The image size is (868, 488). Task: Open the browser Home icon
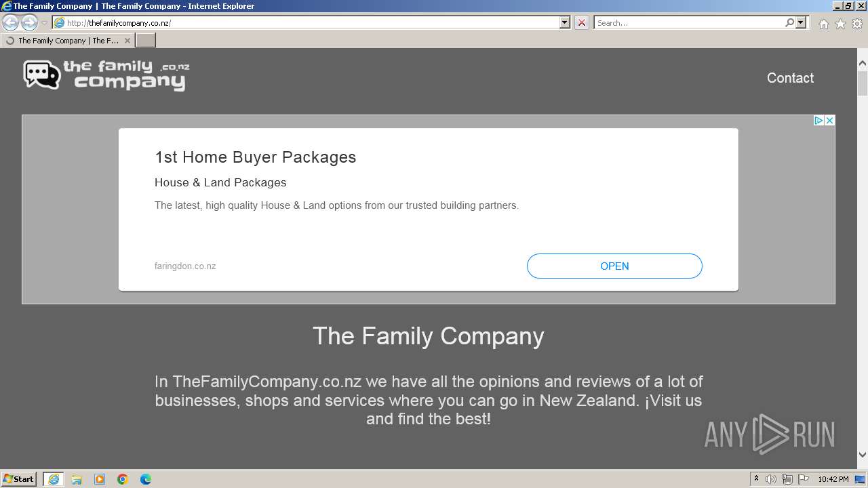823,24
